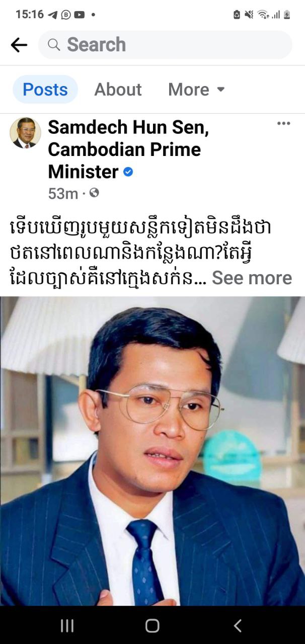This screenshot has width=305, height=644.
Task: Focus the Search input field
Action: [165, 45]
